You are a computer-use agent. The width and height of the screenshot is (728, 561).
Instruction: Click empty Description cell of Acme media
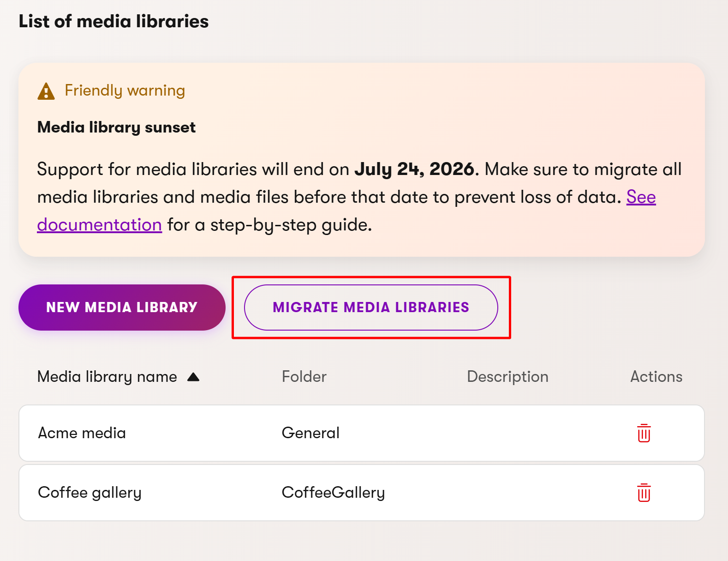[x=507, y=433]
